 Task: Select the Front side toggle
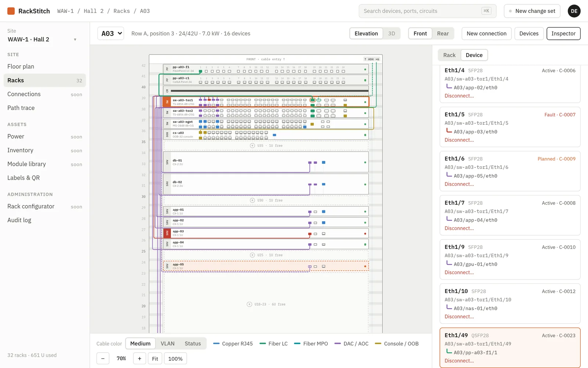tap(420, 33)
